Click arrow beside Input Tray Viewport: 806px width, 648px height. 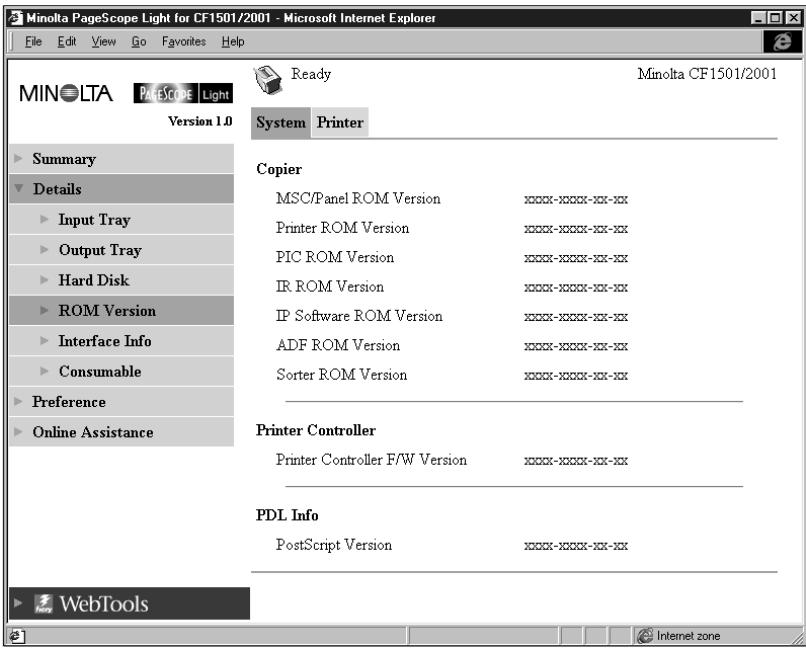click(x=44, y=219)
